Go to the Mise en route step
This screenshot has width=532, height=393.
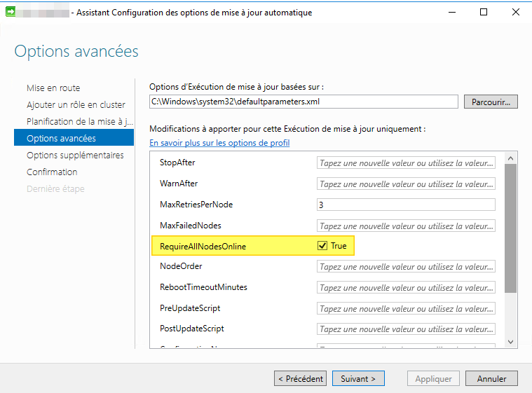(x=53, y=88)
